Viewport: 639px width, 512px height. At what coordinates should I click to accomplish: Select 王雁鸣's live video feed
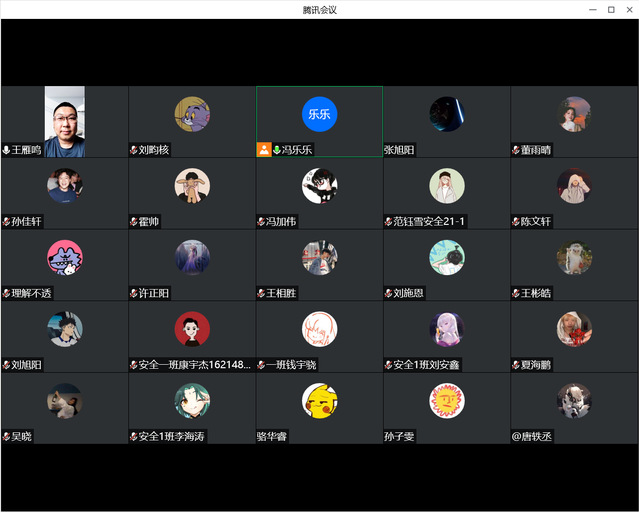tap(64, 121)
